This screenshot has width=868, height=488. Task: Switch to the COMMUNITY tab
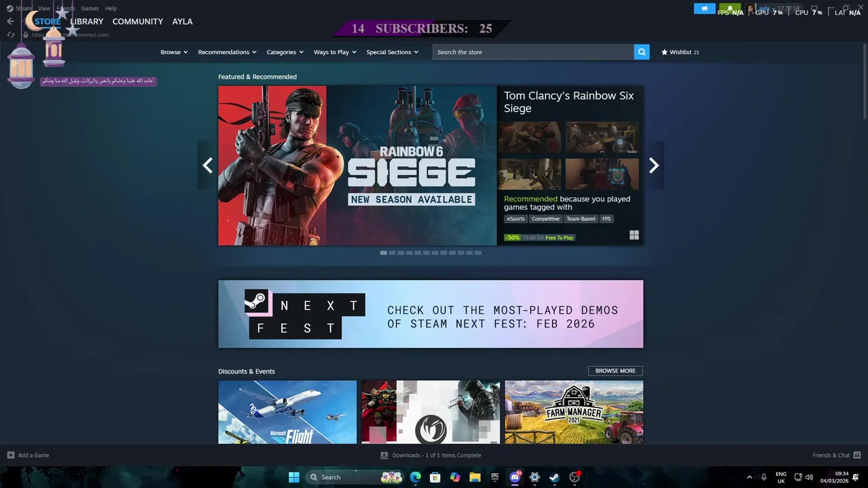click(x=138, y=22)
